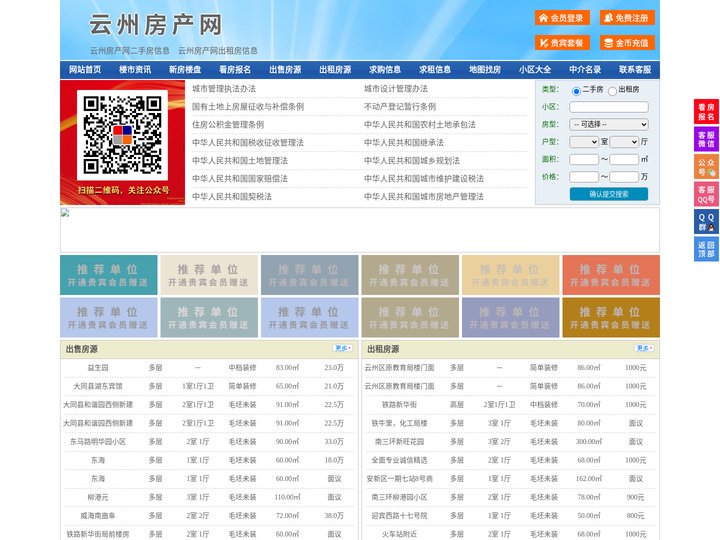Open the 住房公积金管理条例 link
Image resolution: width=720 pixels, height=540 pixels.
(x=228, y=124)
